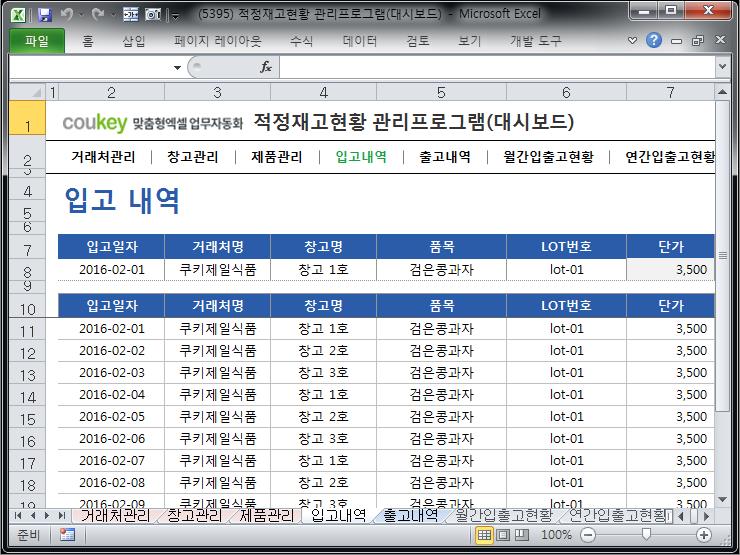Open the 페이지 레이아웃 ribbon tab
740x555 pixels.
(218, 41)
